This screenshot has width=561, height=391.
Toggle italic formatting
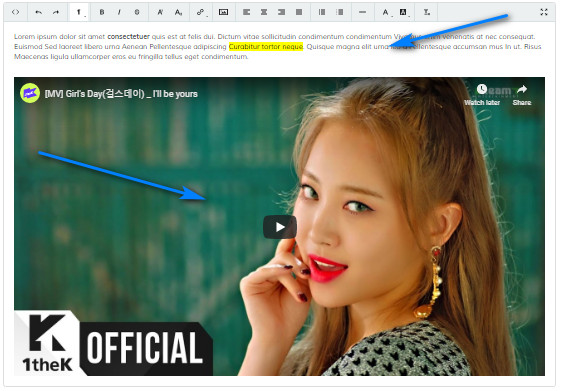[x=119, y=12]
